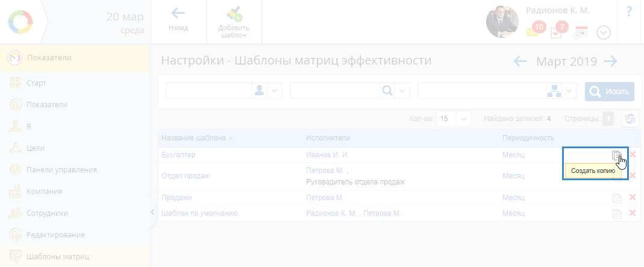Expand the user profile menu chevron
Screen dimensions: 644x267
pyautogui.click(x=604, y=33)
